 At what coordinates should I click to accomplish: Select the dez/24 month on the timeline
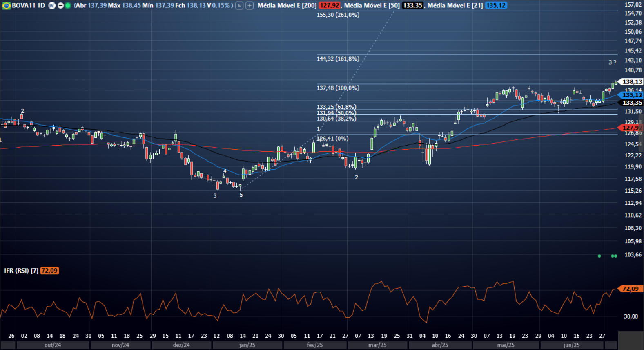pos(181,345)
